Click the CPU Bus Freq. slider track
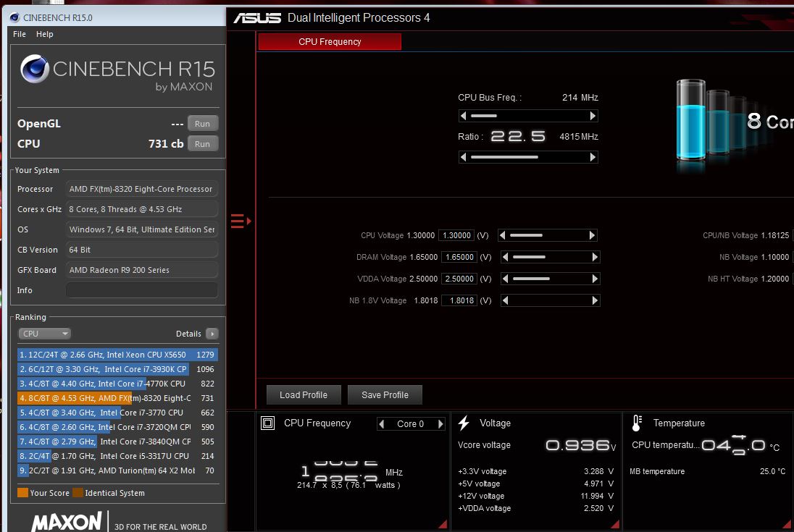The height and width of the screenshot is (532, 794). [528, 116]
